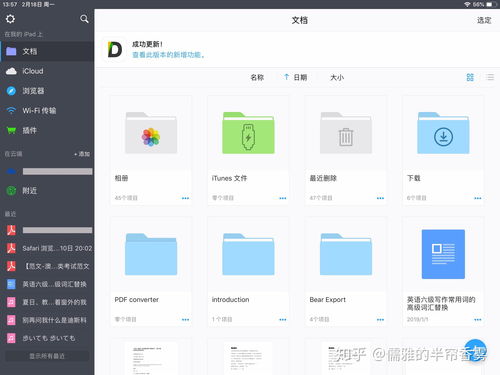This screenshot has width=500, height=375.
Task: Open first document thumbnail in bottom row
Action: tap(151, 359)
